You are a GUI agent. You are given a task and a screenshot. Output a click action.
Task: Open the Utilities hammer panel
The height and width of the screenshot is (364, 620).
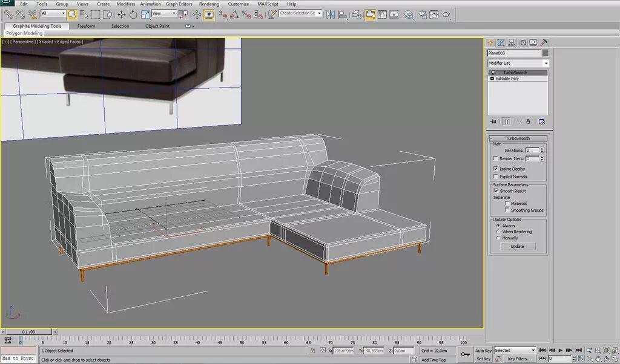544,43
